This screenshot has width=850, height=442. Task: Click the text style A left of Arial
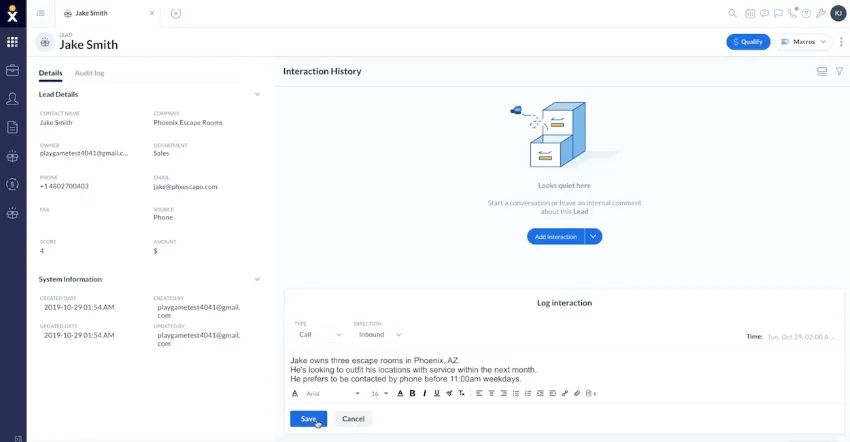click(295, 393)
